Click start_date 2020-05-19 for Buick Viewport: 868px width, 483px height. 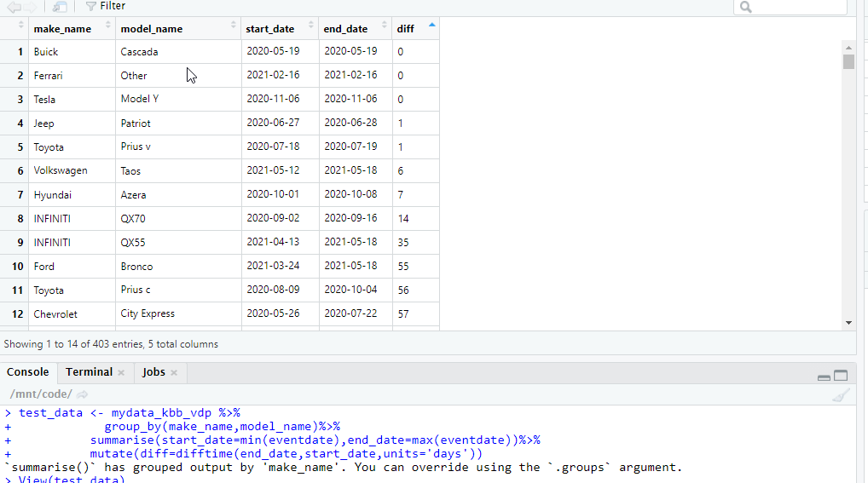click(x=281, y=51)
